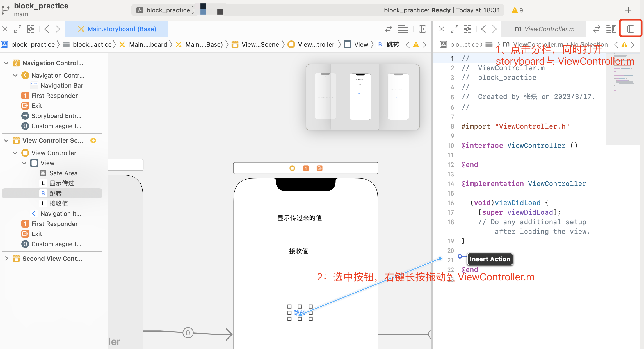Select the 显示传过来的值 label on canvas
This screenshot has width=644, height=349.
coord(300,218)
